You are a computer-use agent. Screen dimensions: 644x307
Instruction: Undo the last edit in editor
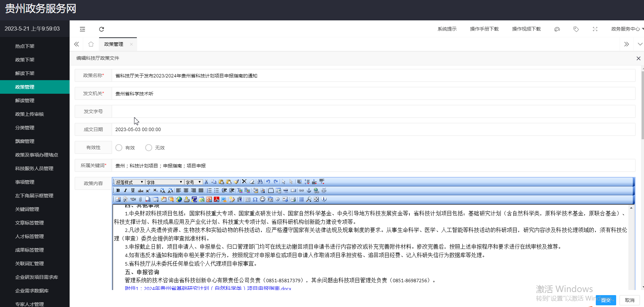coord(268,182)
